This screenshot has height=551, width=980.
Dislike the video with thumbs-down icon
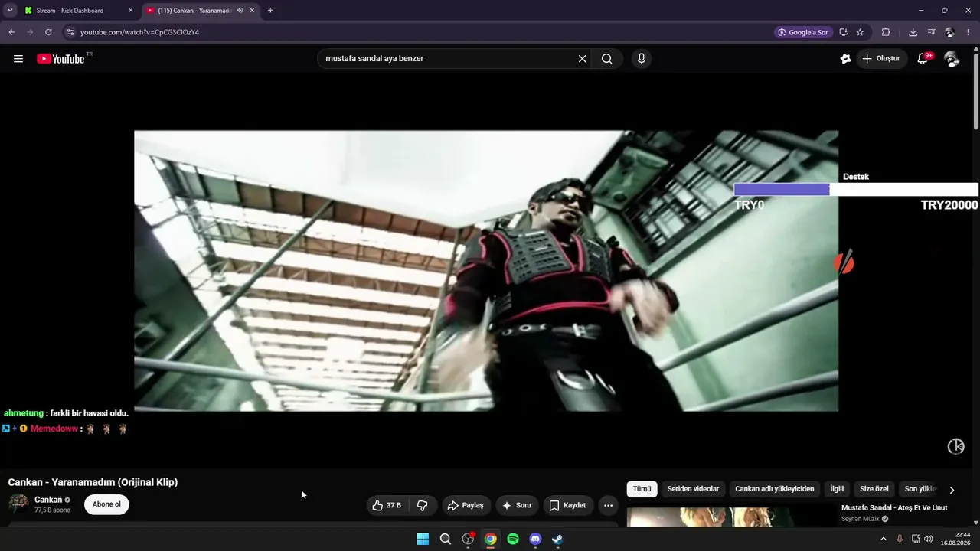coord(423,505)
